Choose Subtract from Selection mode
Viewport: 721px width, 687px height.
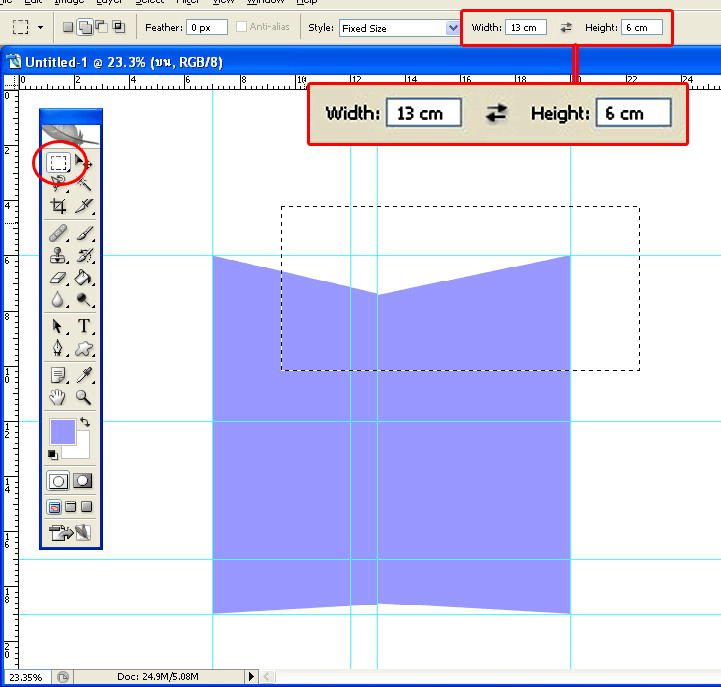tap(101, 27)
